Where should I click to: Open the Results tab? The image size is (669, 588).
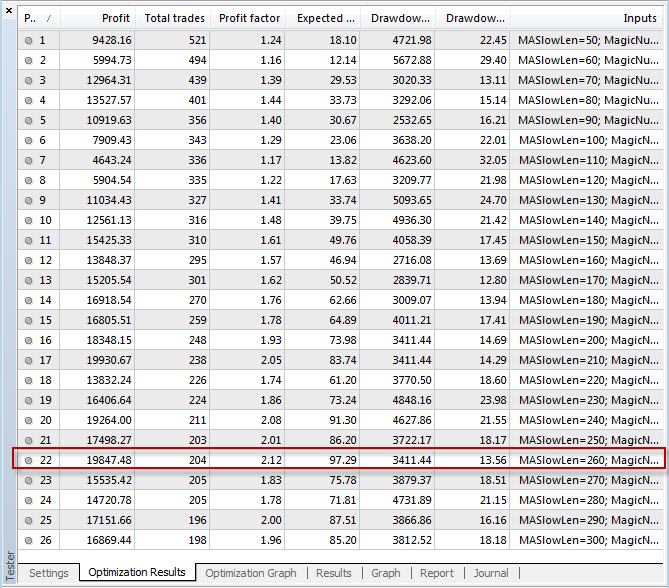[x=333, y=573]
